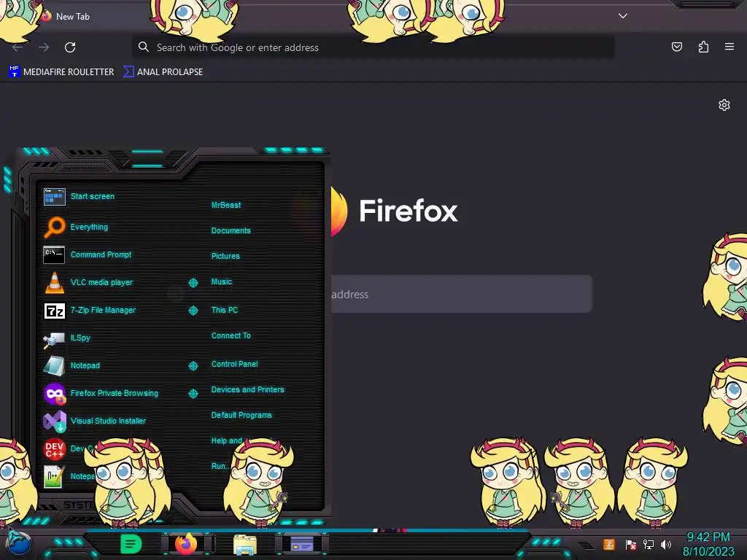Expand Firefox Private Browsing jump list arrow
747x560 pixels.
point(193,393)
